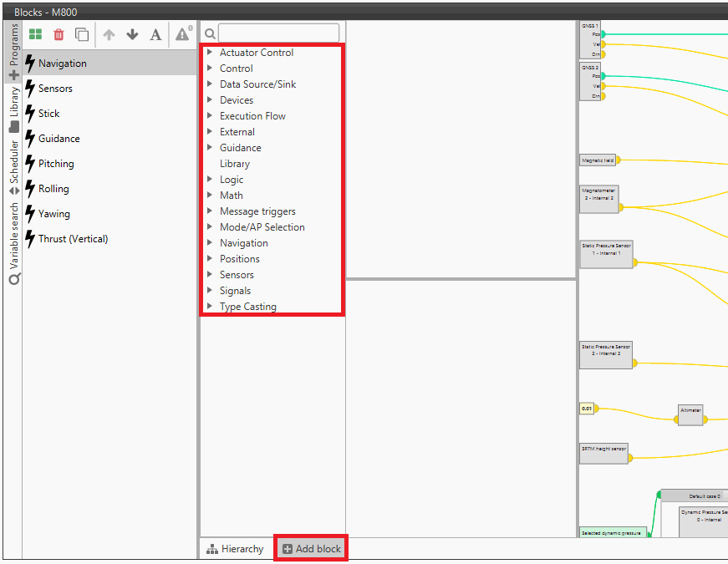Click the rename 'A' text icon
Viewport: 728px width, 564px height.
[x=155, y=34]
